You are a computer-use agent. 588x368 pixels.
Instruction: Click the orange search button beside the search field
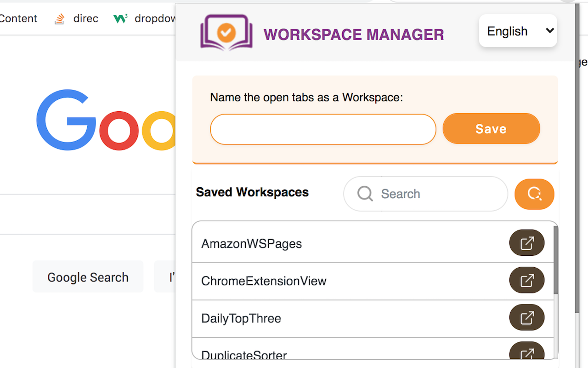pyautogui.click(x=534, y=194)
